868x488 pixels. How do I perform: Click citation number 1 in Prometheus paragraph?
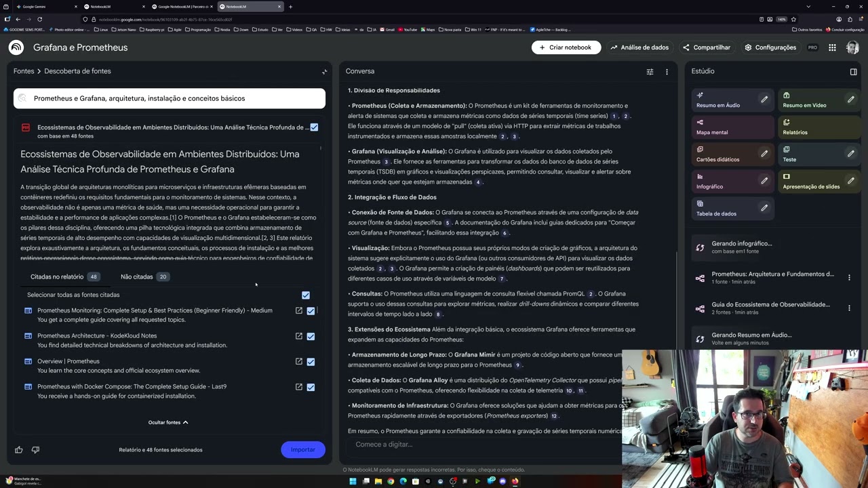614,117
